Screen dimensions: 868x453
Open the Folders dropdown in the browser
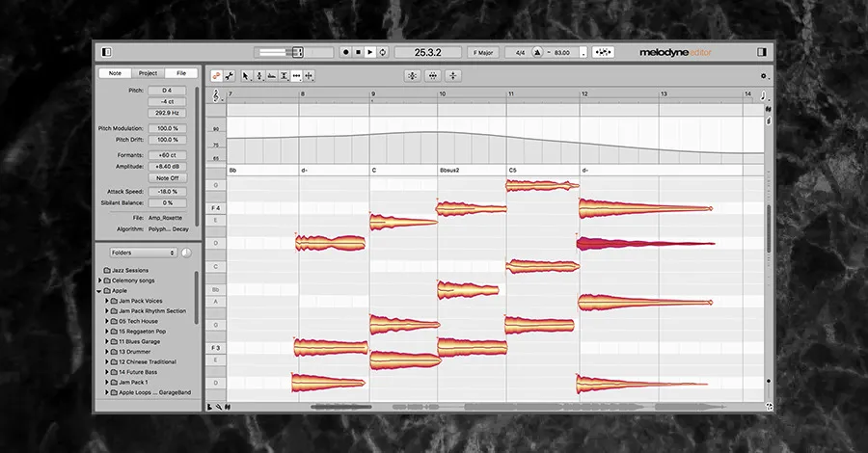[x=143, y=253]
